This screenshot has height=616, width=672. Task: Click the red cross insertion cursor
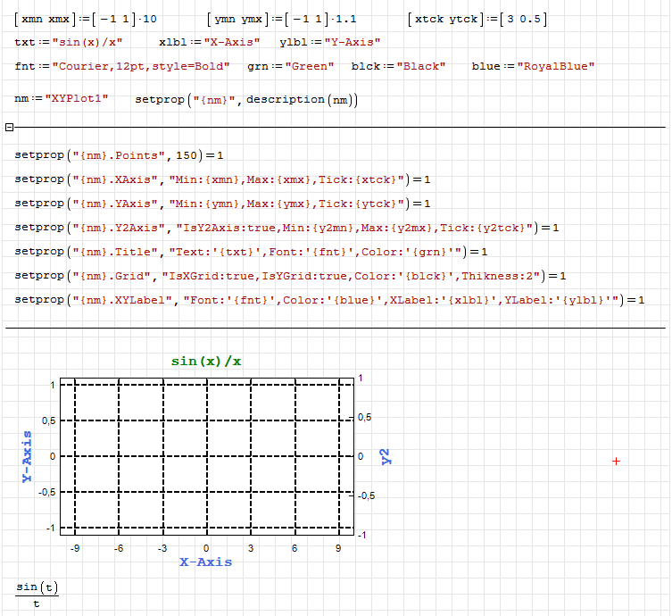pos(616,461)
